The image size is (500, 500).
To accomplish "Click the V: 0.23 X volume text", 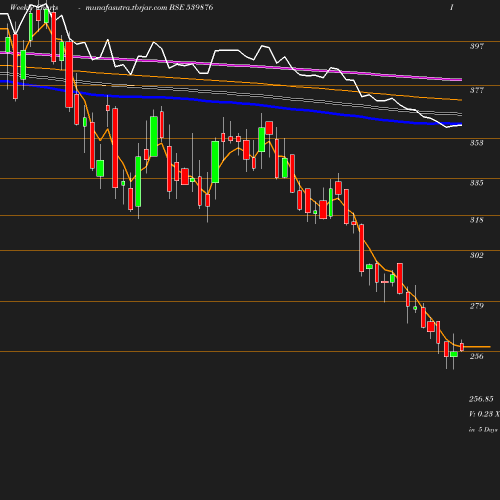I will (x=484, y=414).
